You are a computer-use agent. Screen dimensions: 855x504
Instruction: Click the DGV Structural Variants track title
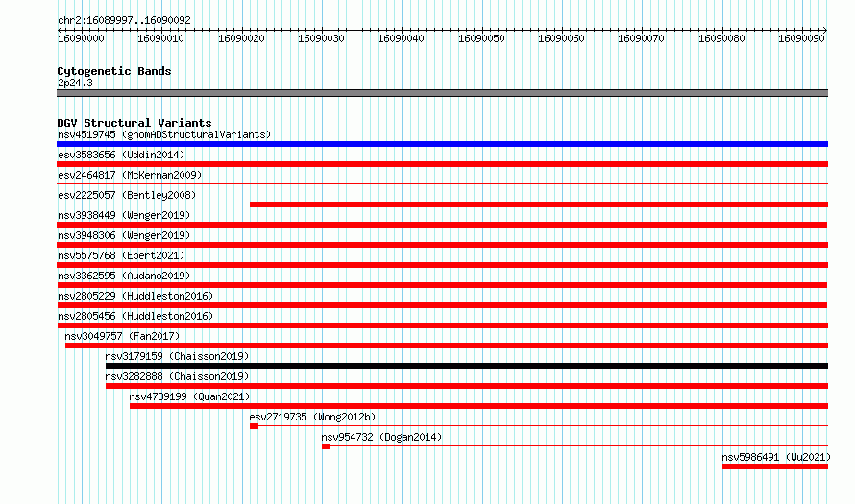click(x=134, y=123)
